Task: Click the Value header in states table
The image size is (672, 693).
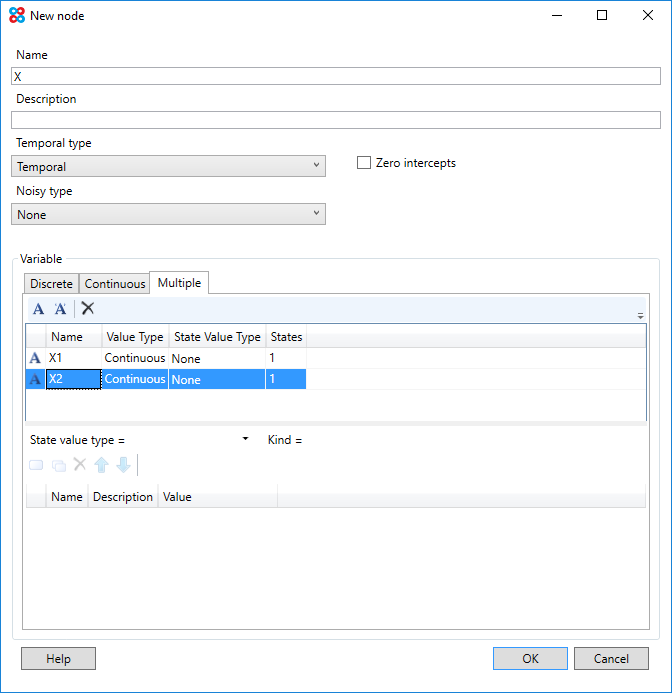Action: (218, 497)
